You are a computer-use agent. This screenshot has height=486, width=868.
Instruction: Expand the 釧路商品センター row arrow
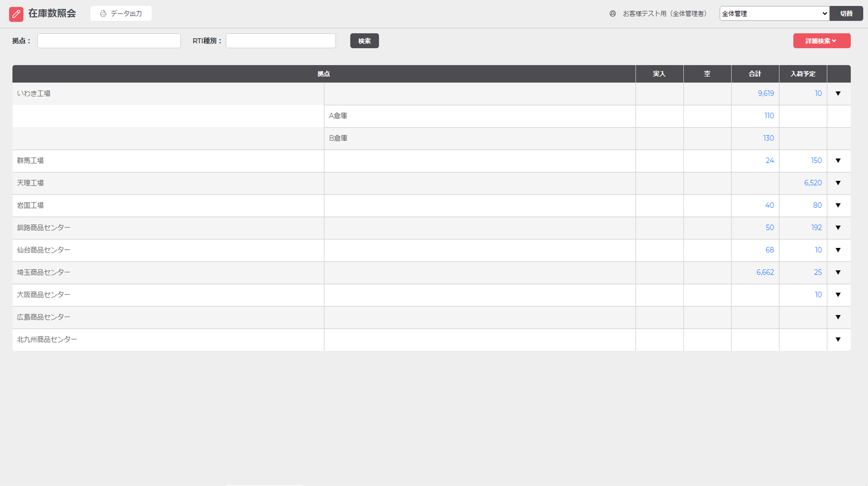tap(838, 228)
